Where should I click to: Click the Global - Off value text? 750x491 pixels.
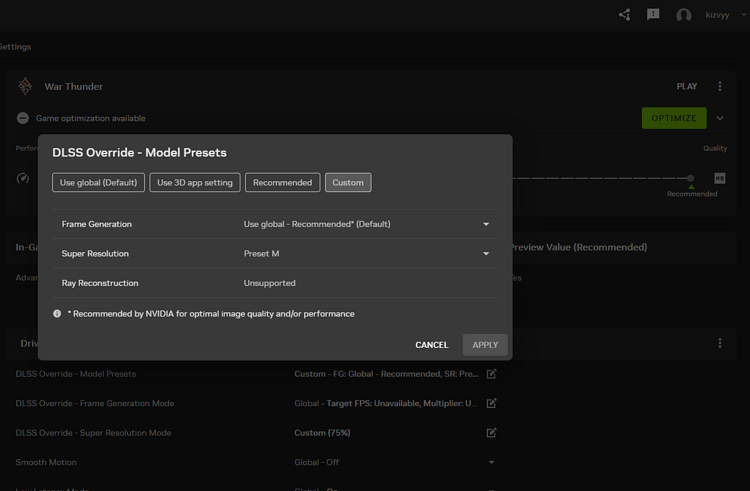pyautogui.click(x=317, y=462)
